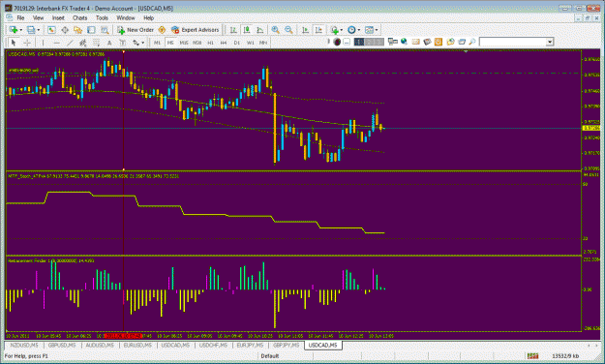Open the Periods clock icon
The image size is (605, 364).
tap(351, 30)
